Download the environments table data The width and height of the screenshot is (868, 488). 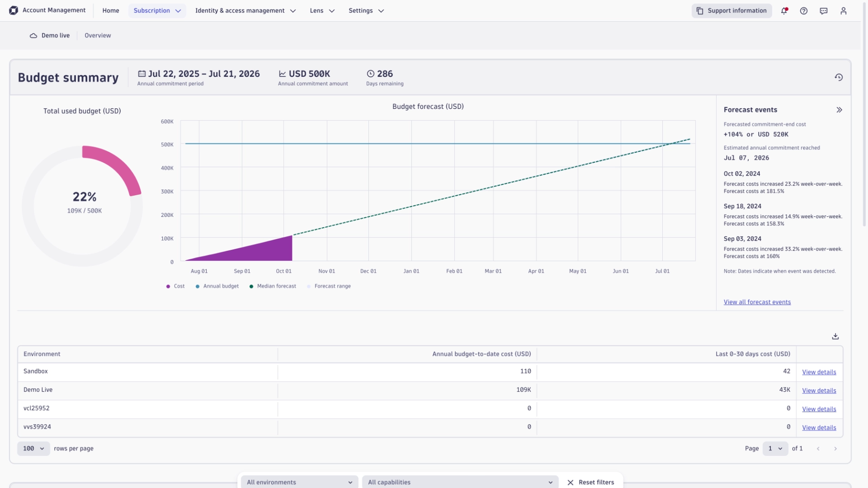tap(835, 336)
